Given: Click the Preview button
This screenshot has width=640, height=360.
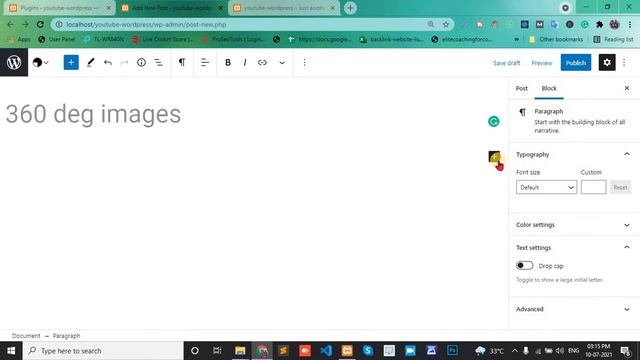Looking at the screenshot, I should (x=542, y=63).
